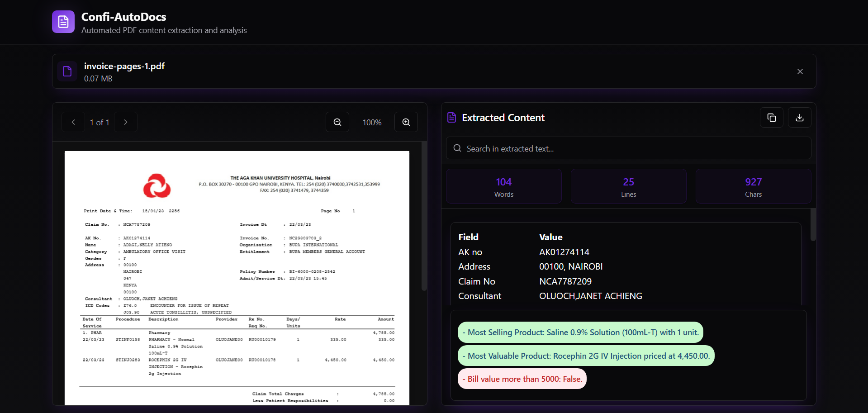Click the 'Claim No' field label
The width and height of the screenshot is (868, 413).
tap(477, 281)
